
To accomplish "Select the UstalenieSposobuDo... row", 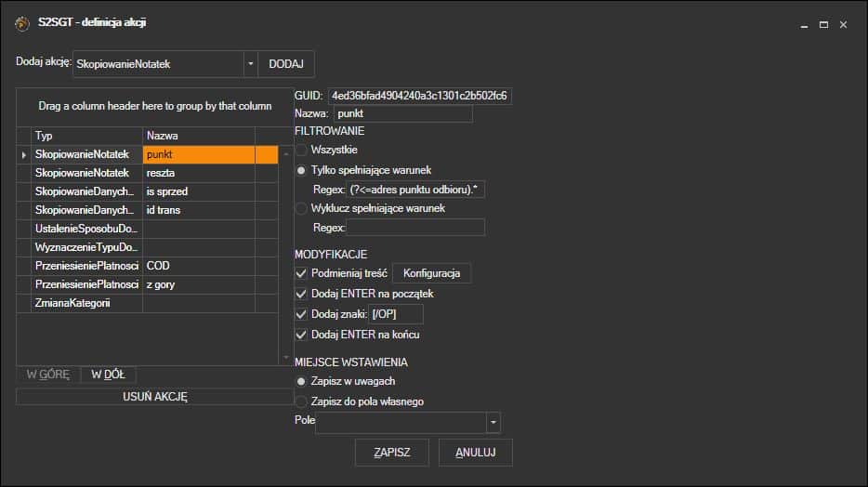I will click(x=147, y=230).
